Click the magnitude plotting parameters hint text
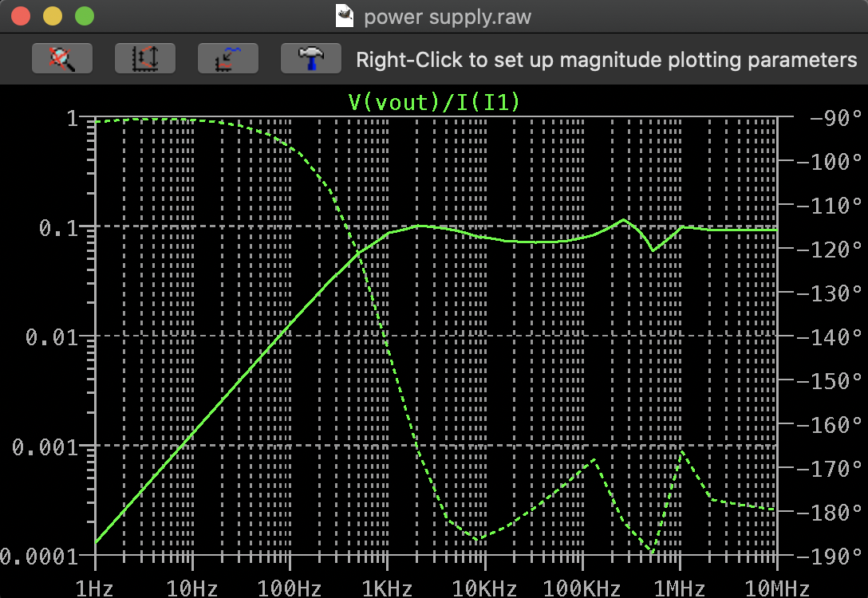The height and width of the screenshot is (598, 868). click(606, 60)
